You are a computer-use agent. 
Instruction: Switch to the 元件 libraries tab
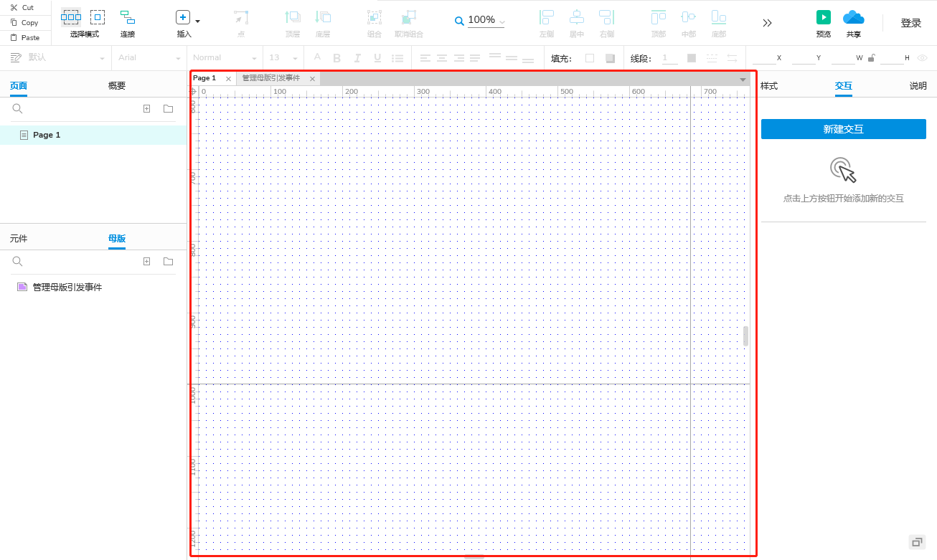[19, 238]
